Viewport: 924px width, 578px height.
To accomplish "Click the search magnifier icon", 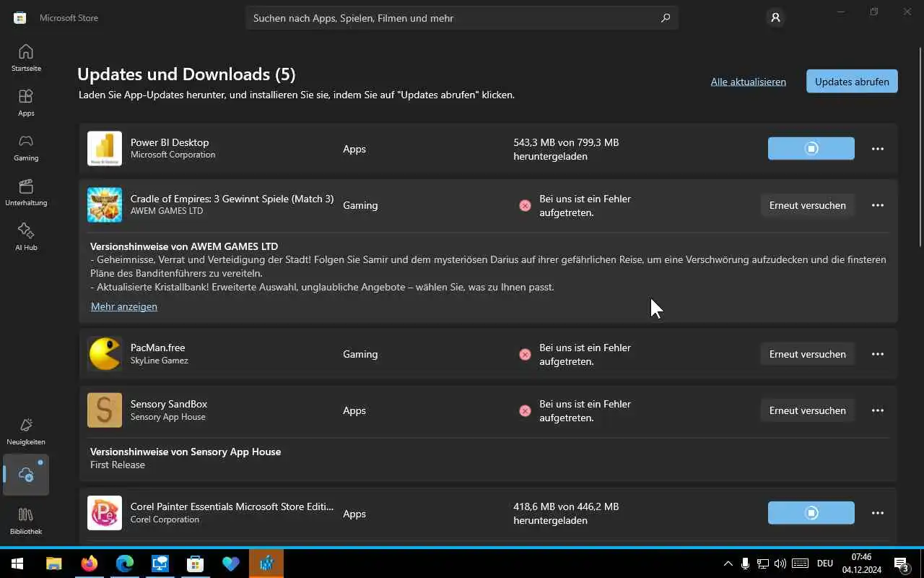I will (x=666, y=18).
